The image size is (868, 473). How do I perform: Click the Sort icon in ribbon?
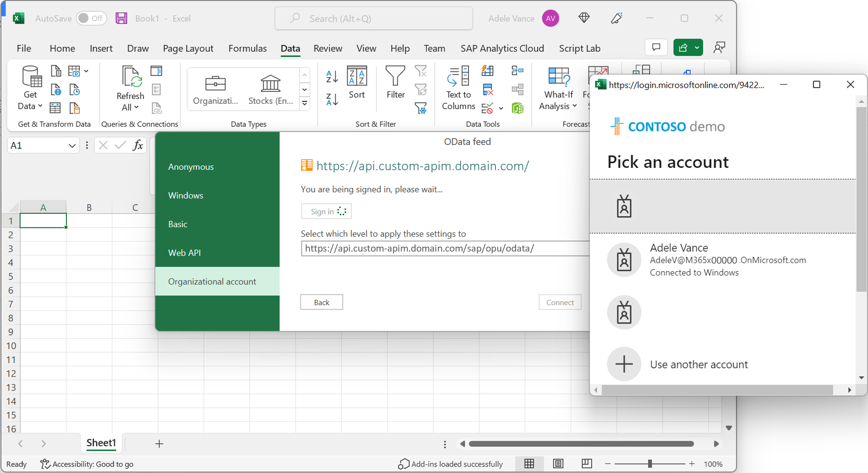(357, 85)
